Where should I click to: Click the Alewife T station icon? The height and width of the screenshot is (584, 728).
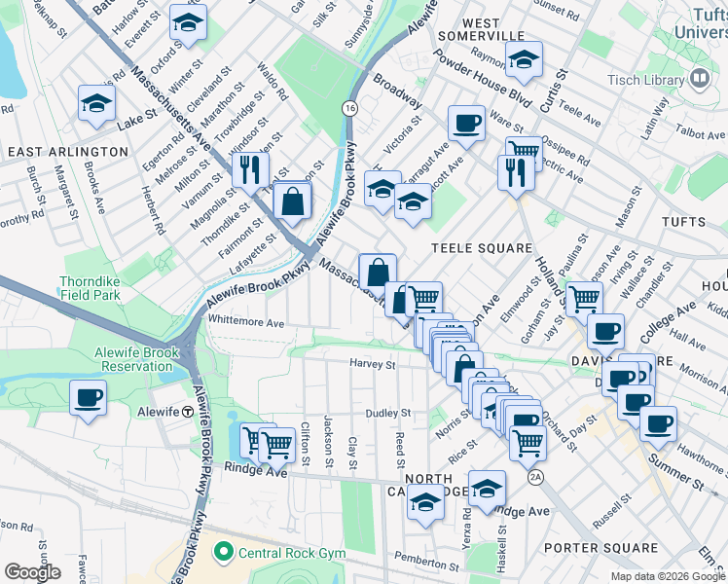pyautogui.click(x=188, y=412)
